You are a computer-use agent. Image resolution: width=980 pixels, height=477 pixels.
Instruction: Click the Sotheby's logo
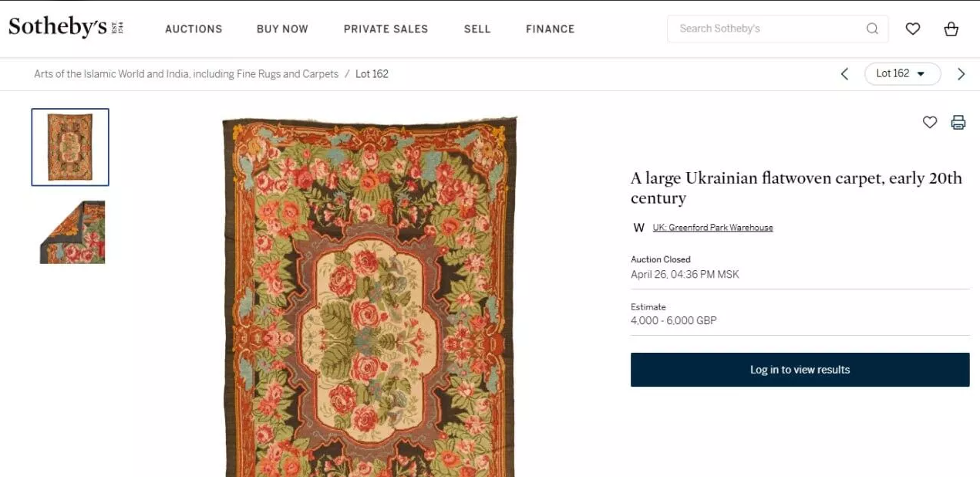pyautogui.click(x=66, y=28)
